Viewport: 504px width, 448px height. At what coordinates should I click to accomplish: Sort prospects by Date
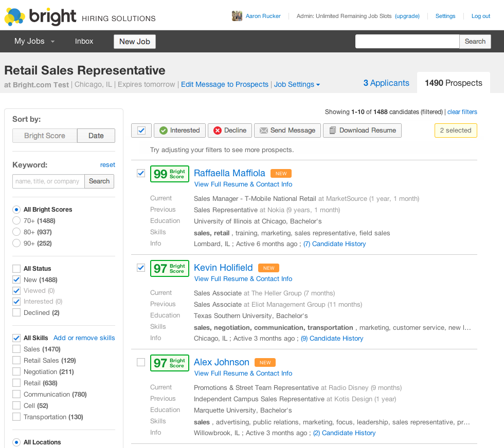click(x=96, y=136)
